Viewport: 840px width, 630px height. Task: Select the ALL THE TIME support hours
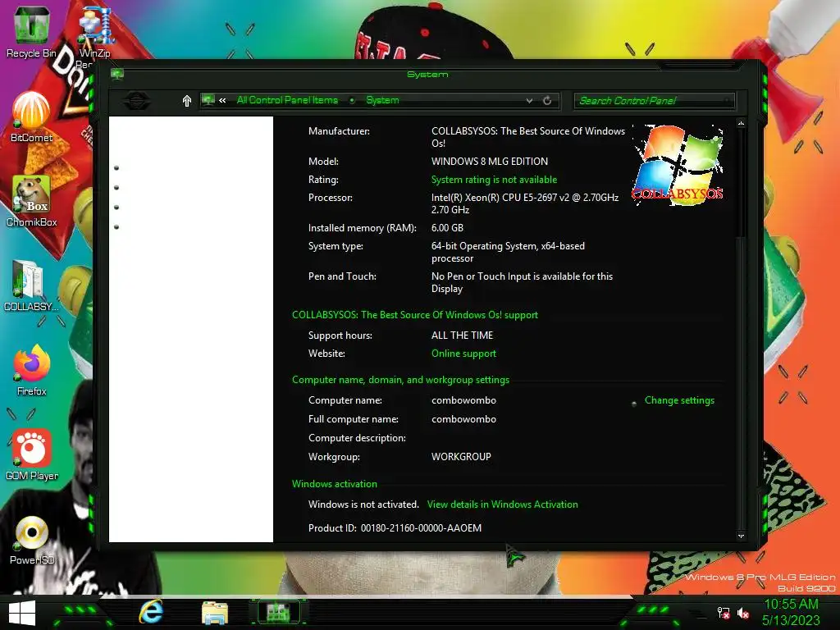point(462,336)
